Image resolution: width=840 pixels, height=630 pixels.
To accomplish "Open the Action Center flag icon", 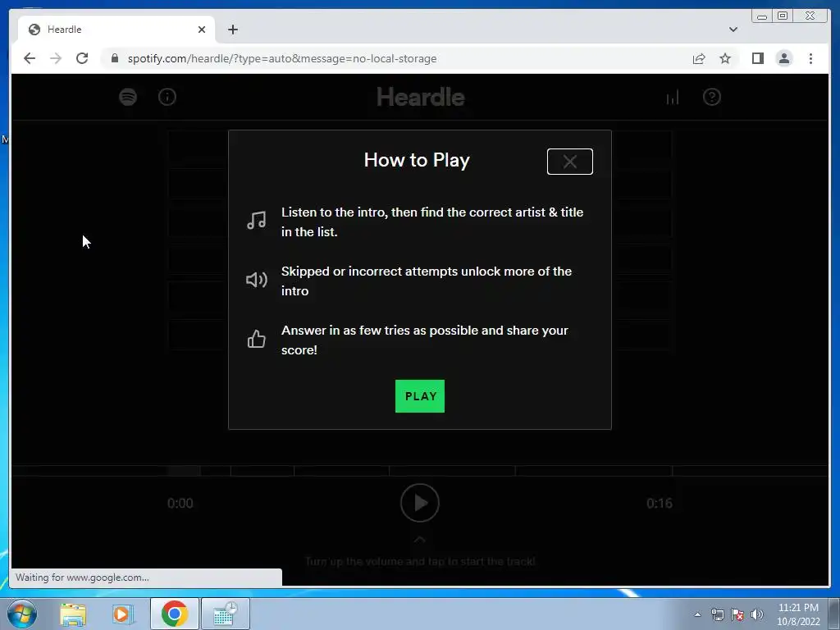I will [x=737, y=614].
